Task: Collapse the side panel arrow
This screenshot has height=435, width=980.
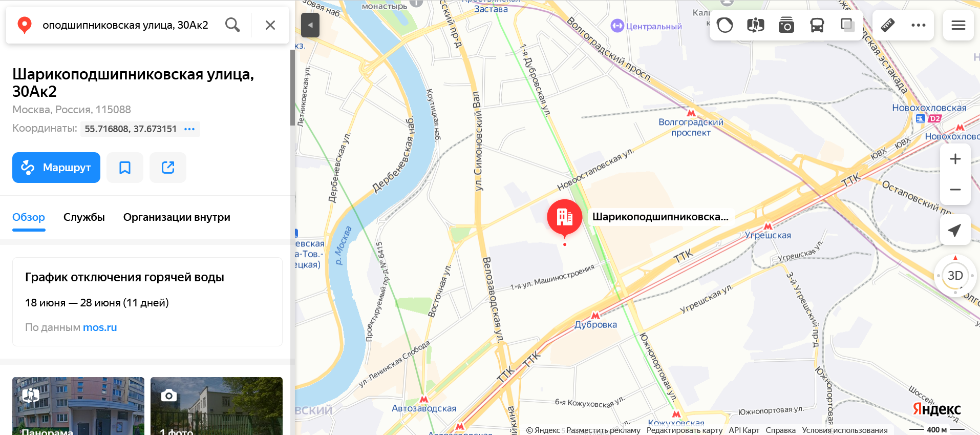Action: (310, 25)
